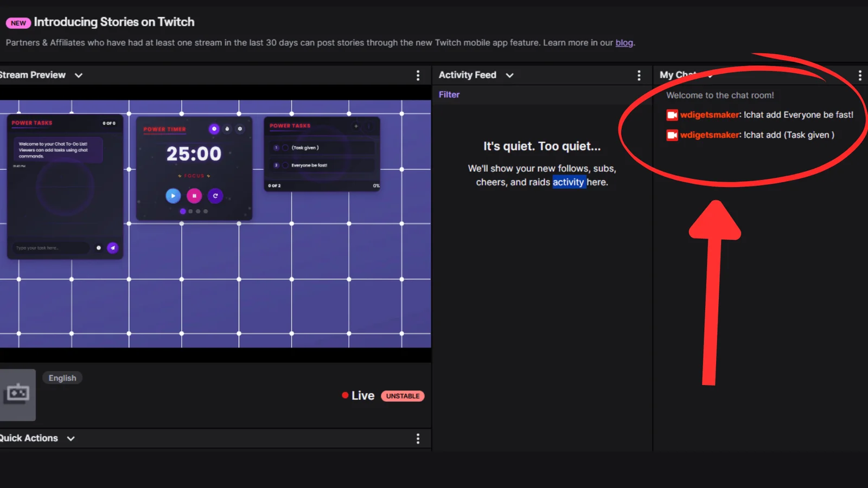Open My Chat panel three-dot menu

coord(860,75)
